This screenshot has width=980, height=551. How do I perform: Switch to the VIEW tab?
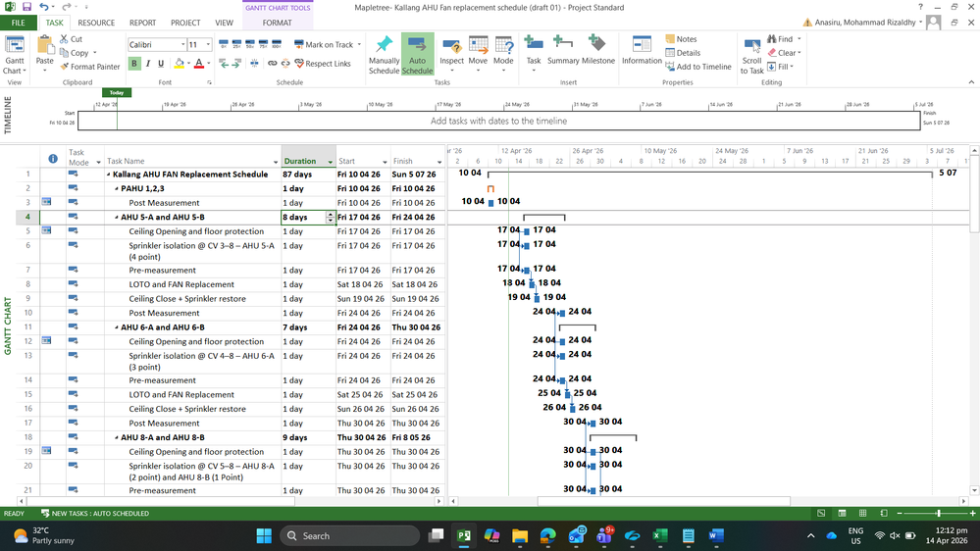[x=224, y=23]
